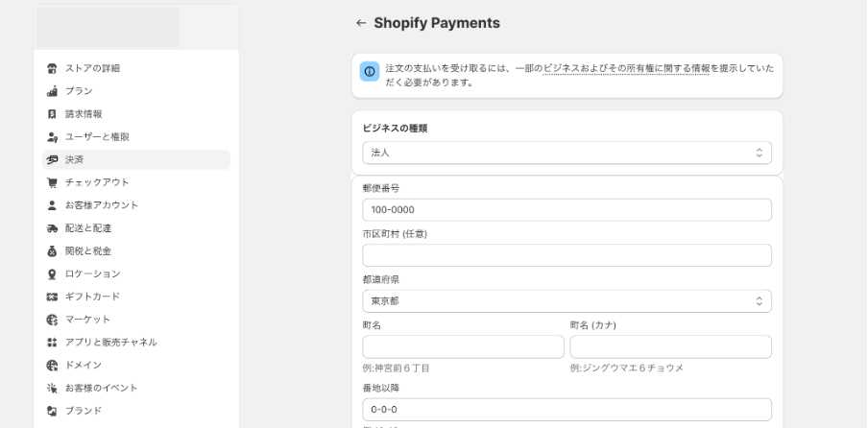Viewport: 868px width, 428px height.
Task: Click the blue info icon in banner
Action: point(370,71)
